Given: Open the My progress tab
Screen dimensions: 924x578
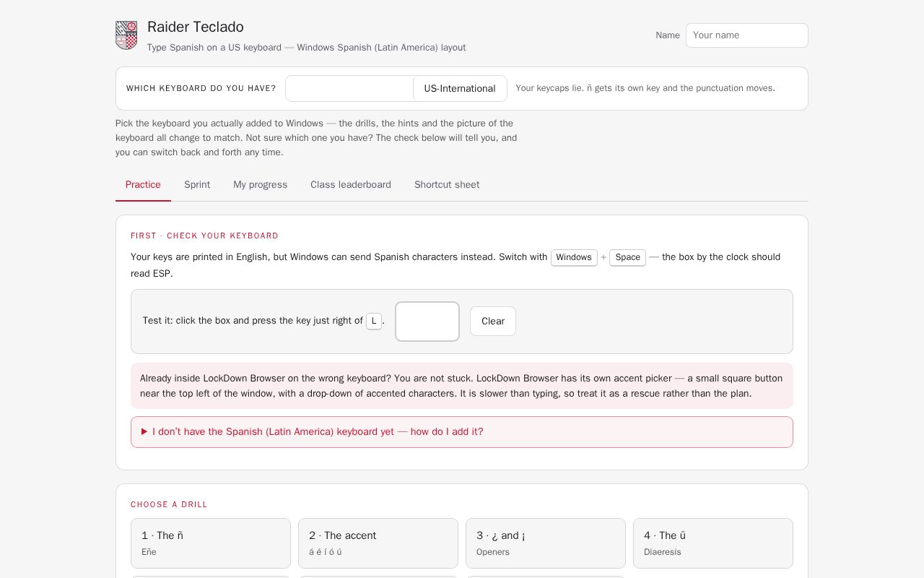Looking at the screenshot, I should pyautogui.click(x=260, y=185).
